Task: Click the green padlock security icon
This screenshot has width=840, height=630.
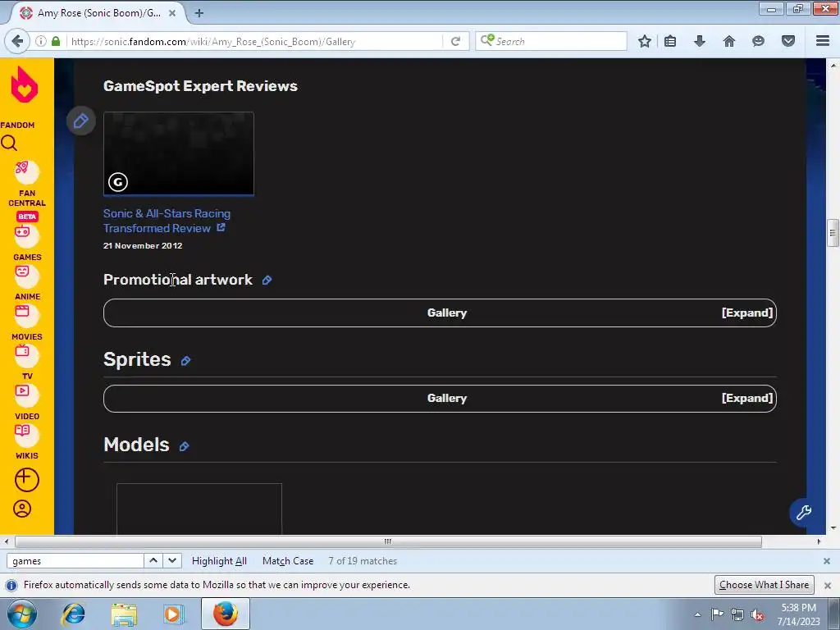Action: (56, 41)
